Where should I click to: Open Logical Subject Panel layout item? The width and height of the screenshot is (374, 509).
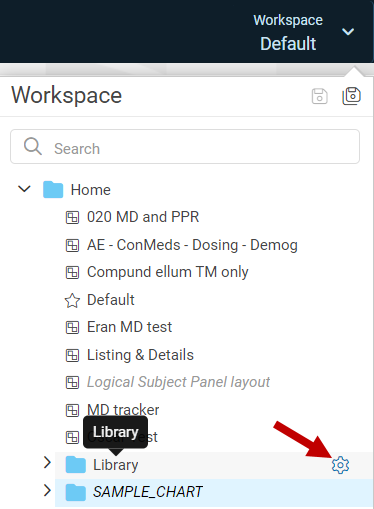178,382
